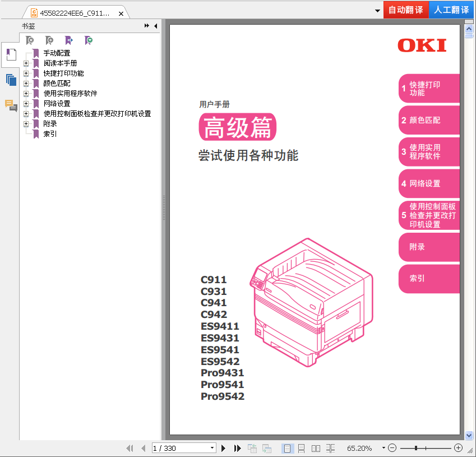This screenshot has width=476, height=457.
Task: Switch to two-page facing view
Action: click(x=316, y=448)
